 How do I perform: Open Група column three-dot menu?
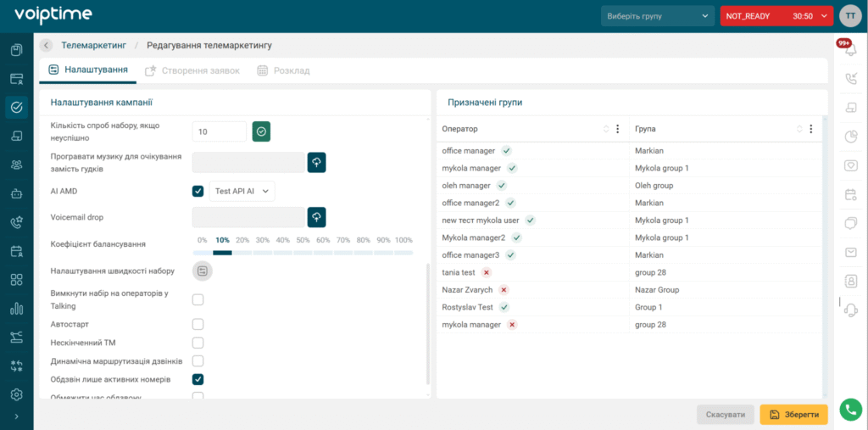811,129
